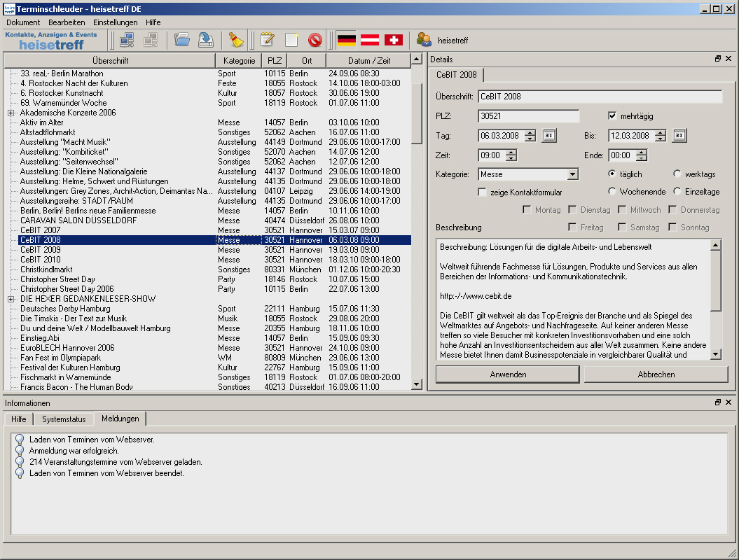Enable zeige Kontaktformular checkbox
This screenshot has width=739, height=560.
coord(482,192)
